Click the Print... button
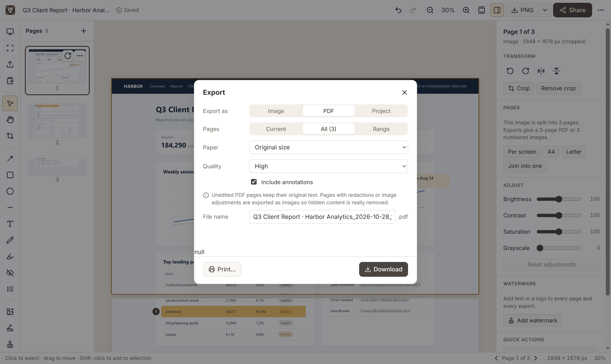Viewport: 611px width, 364px height. 222,269
